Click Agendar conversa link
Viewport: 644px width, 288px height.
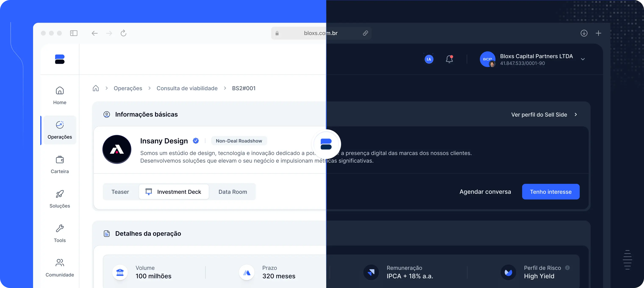[485, 192]
